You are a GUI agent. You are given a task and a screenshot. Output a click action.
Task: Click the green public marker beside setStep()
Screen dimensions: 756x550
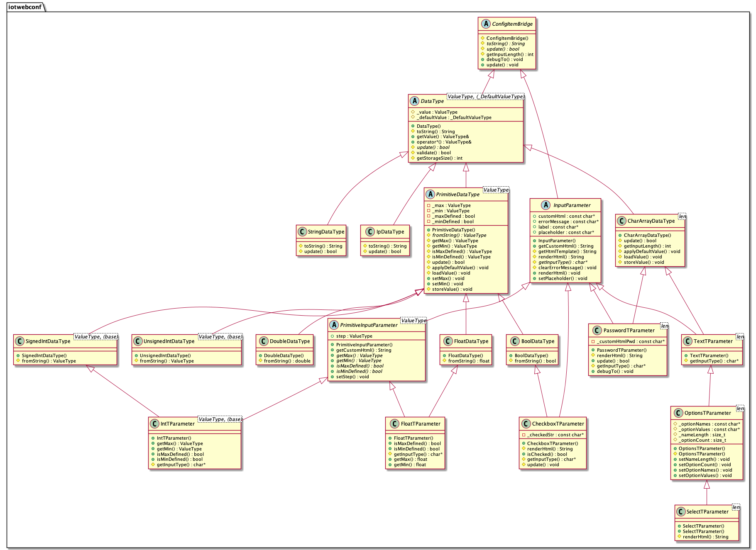[x=333, y=377]
